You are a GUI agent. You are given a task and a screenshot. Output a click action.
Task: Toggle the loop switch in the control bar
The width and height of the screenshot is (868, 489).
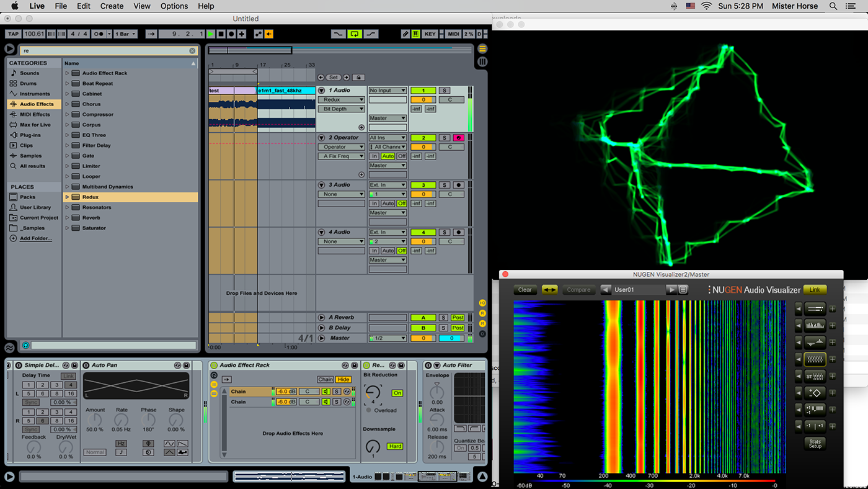click(355, 34)
